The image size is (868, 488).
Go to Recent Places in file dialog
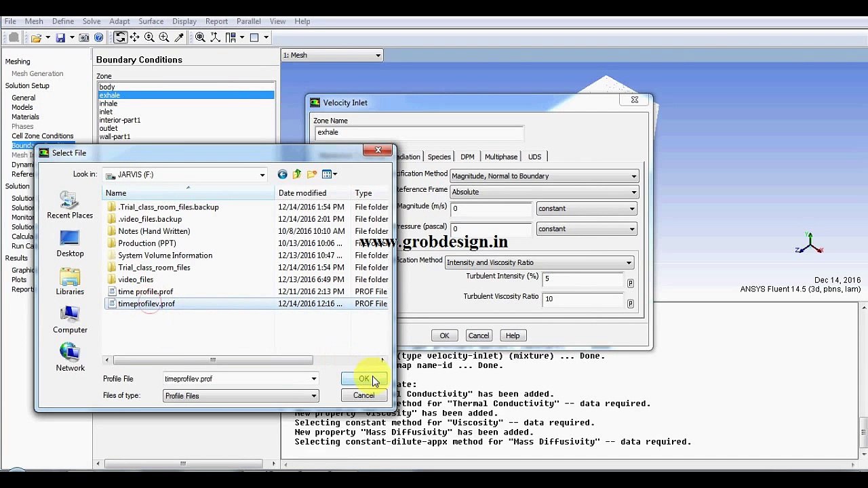tap(70, 205)
